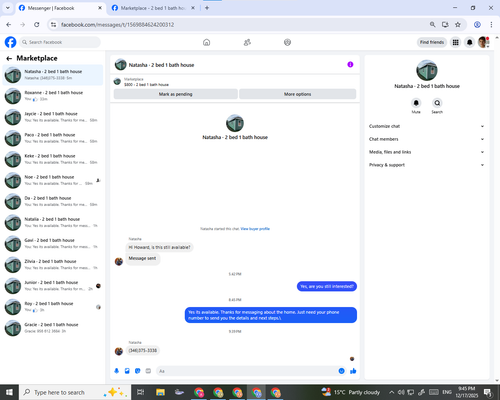Open the View buyer profile link

(255, 229)
